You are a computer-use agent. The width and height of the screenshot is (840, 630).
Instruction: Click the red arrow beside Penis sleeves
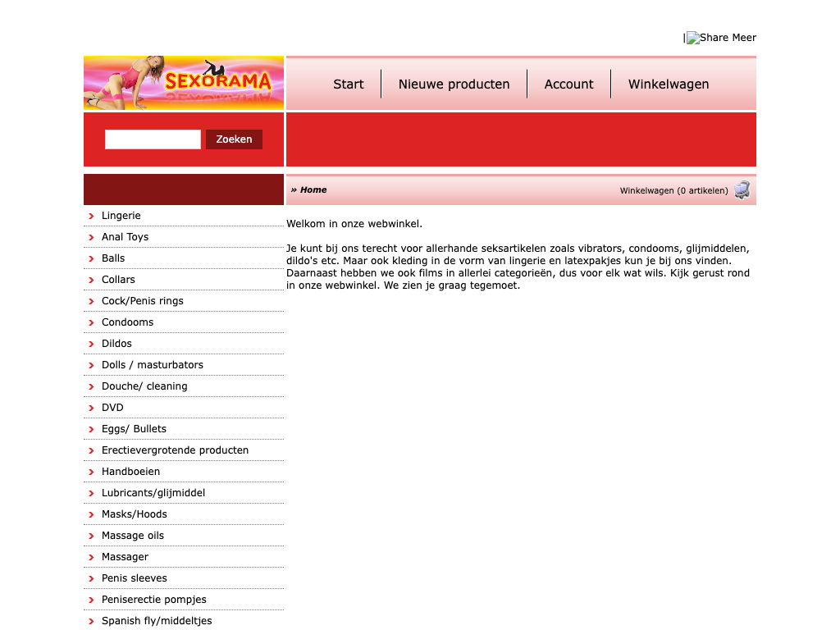click(x=91, y=578)
